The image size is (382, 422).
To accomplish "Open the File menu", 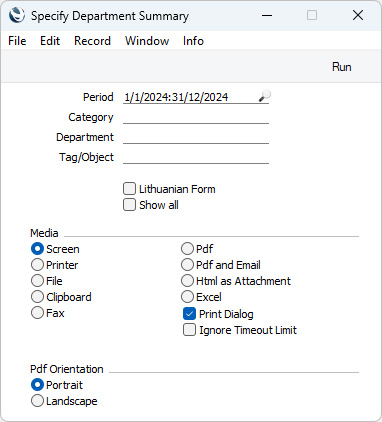I will coord(17,41).
